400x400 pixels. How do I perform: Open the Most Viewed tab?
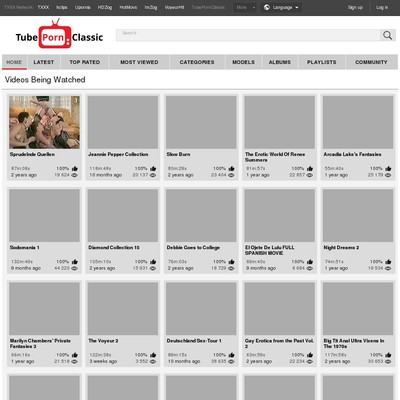tap(139, 62)
